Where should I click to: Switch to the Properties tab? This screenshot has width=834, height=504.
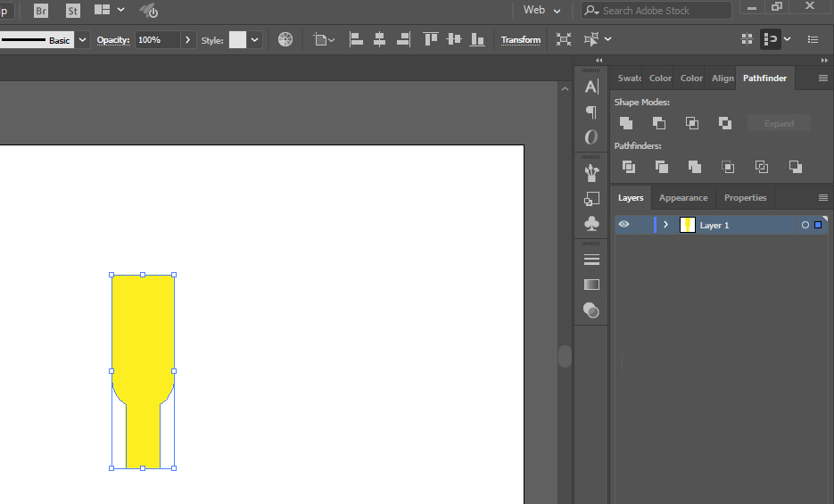[x=745, y=198]
